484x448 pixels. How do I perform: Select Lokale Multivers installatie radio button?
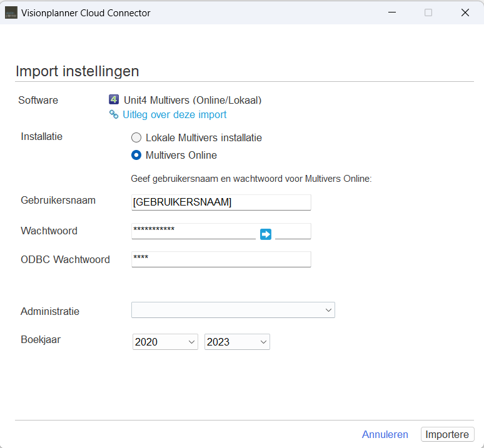pyautogui.click(x=136, y=137)
